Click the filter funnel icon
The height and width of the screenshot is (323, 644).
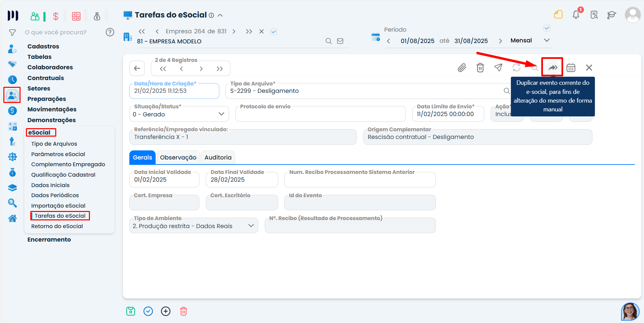12,32
